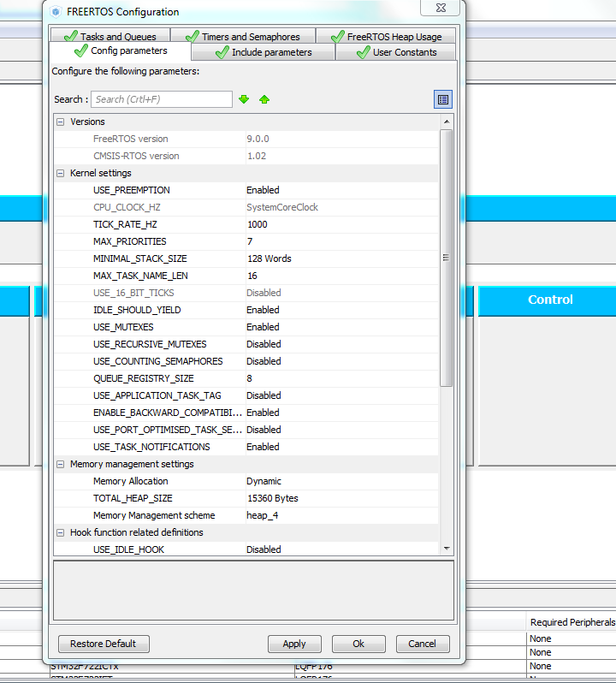616x683 pixels.
Task: Open the Tasks and Queues tab
Action: click(x=110, y=36)
